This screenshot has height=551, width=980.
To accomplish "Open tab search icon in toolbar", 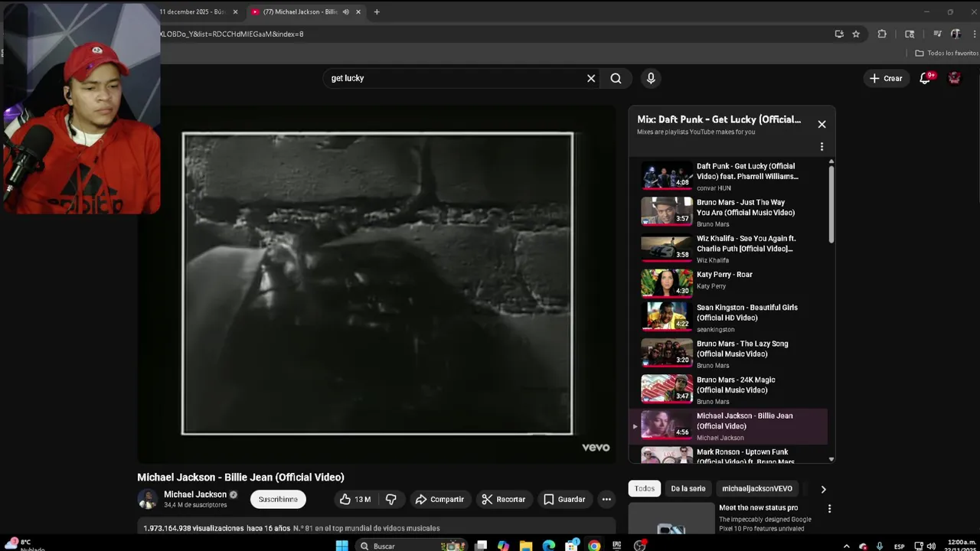I will tap(910, 34).
